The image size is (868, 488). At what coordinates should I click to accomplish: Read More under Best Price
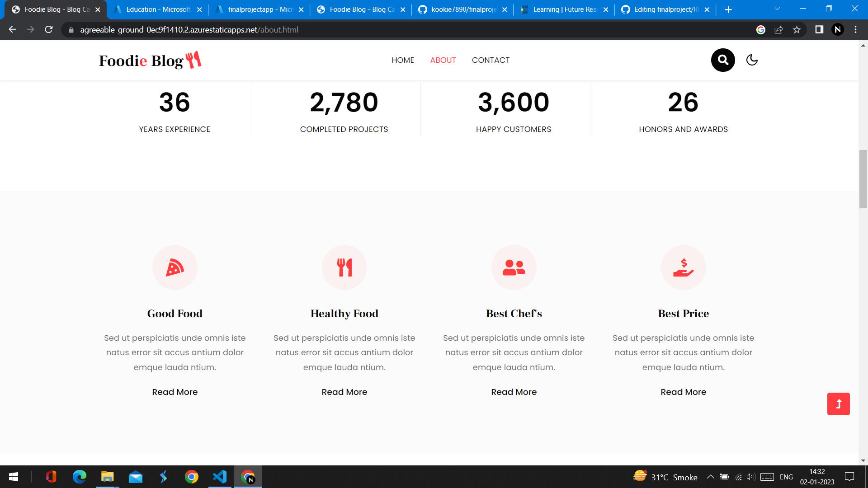click(684, 392)
